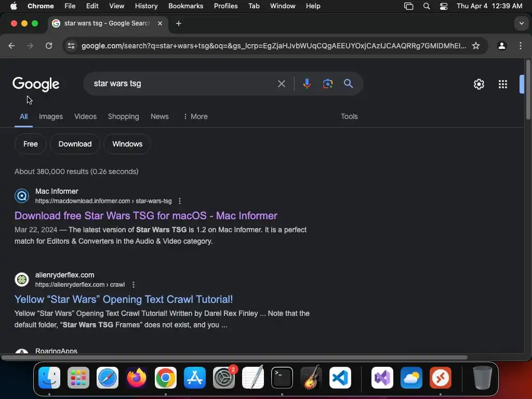
Task: Open Download free Star Wars TSG result
Action: [146, 216]
